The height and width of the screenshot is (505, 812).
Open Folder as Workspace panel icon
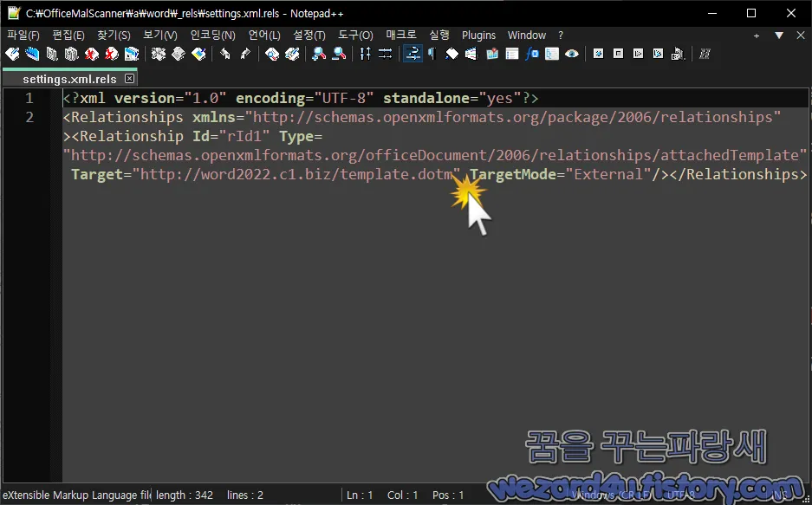click(x=551, y=54)
